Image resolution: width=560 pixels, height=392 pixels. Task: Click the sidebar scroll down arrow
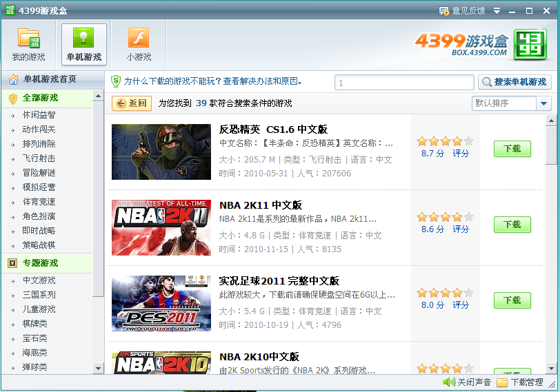coord(98,368)
